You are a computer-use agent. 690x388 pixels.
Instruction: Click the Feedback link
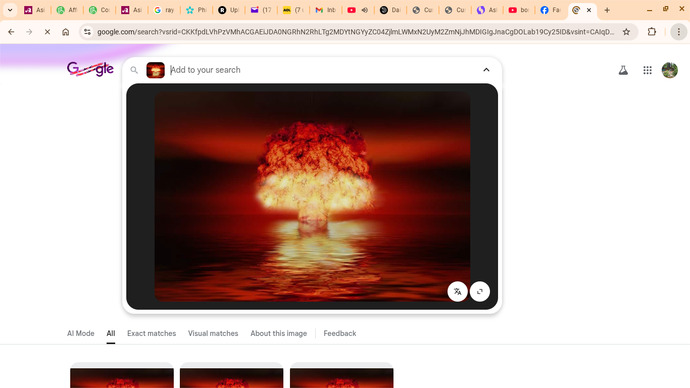tap(340, 333)
